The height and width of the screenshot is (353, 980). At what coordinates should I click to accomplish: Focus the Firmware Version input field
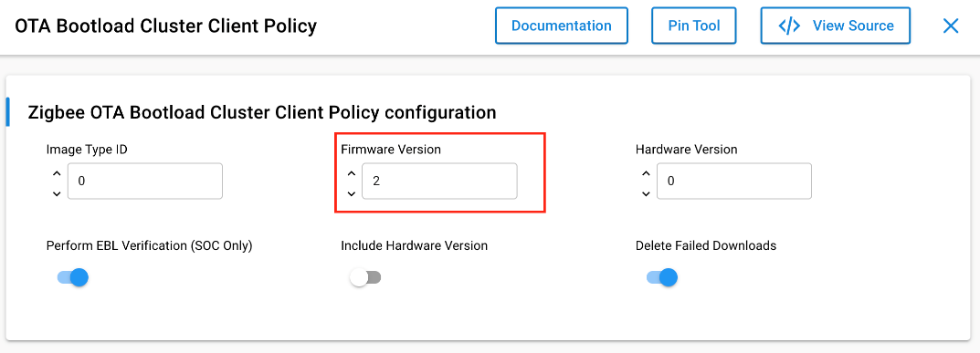[439, 181]
